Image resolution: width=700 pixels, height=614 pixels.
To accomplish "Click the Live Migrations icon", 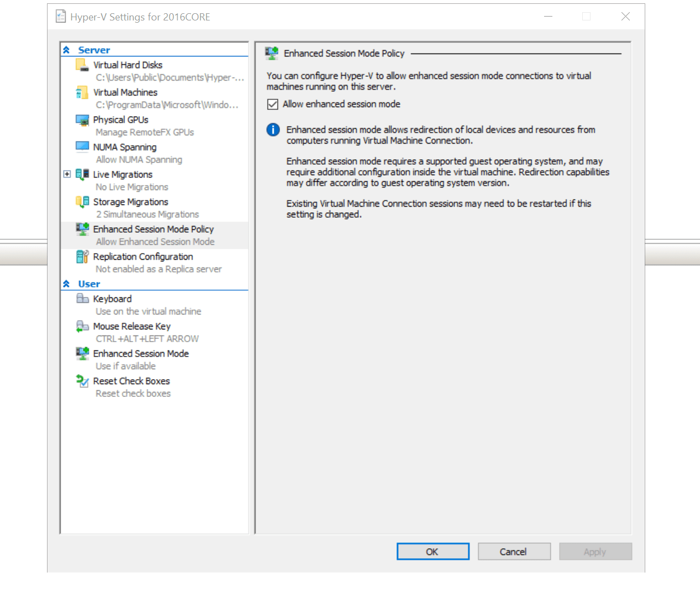I will point(81,174).
